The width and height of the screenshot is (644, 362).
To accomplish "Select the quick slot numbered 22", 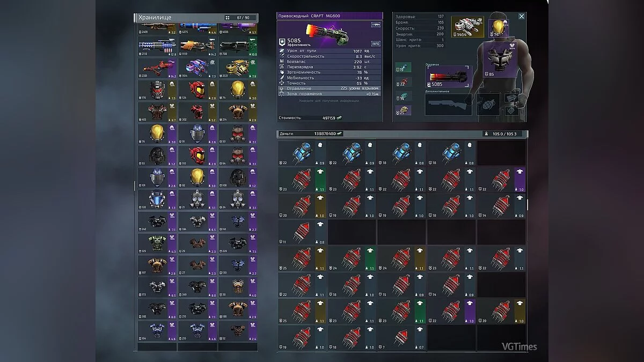I will click(x=403, y=82).
